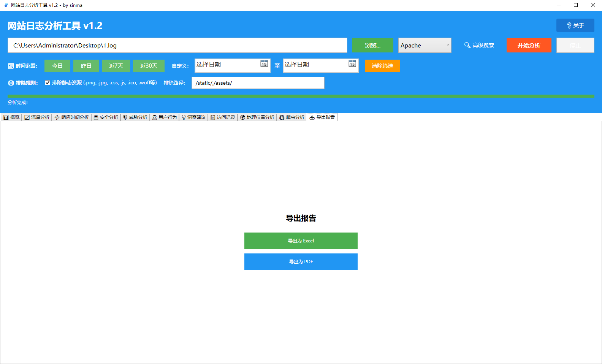Switch to the 概览 overview tab
The width and height of the screenshot is (602, 364).
(x=11, y=117)
